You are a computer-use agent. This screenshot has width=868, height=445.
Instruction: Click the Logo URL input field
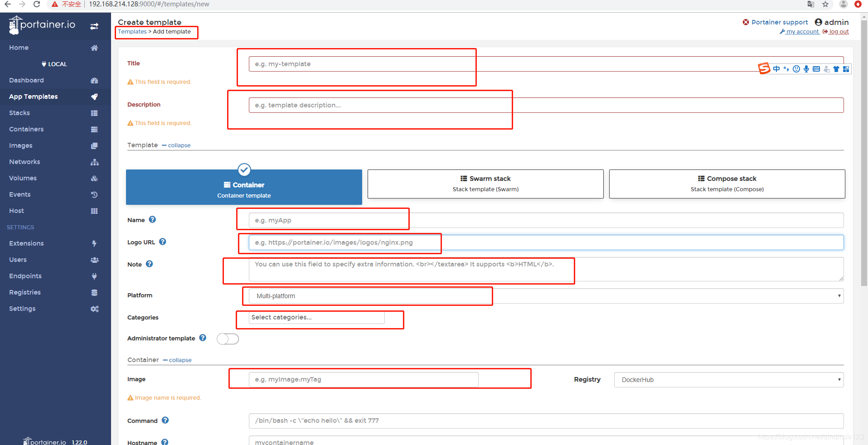click(546, 242)
